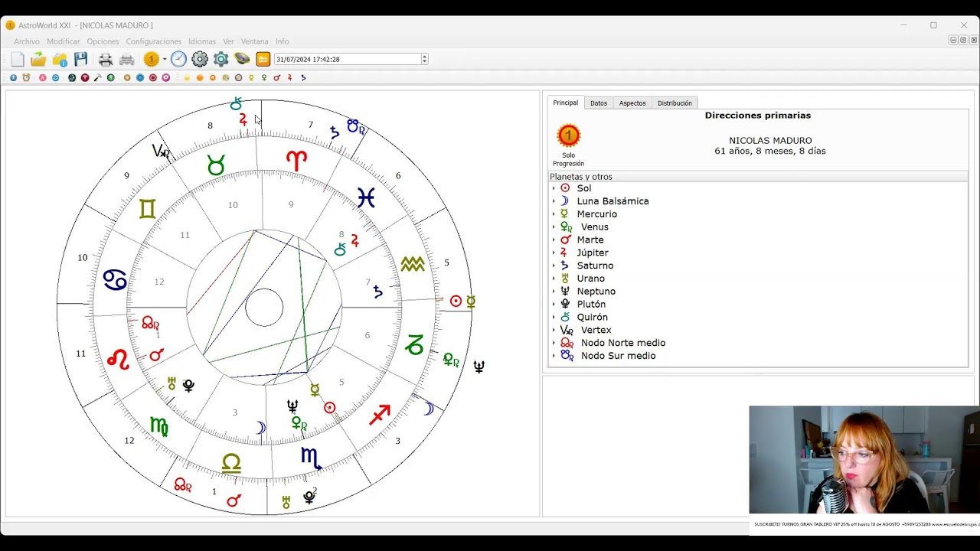Increase the date using the spinner arrows
Screen dimensions: 980x551
pos(424,55)
